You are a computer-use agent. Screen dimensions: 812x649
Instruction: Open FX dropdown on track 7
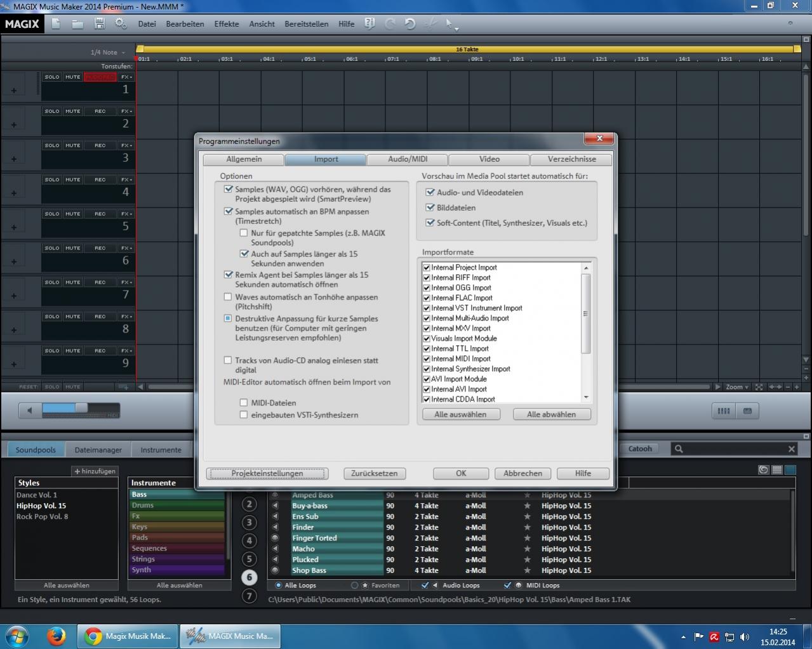tap(126, 282)
